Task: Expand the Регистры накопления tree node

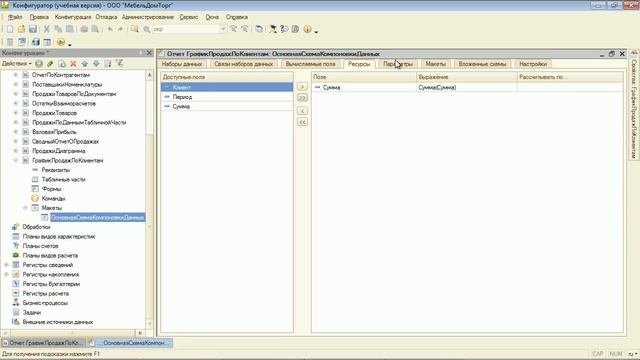Action: pos(6,274)
